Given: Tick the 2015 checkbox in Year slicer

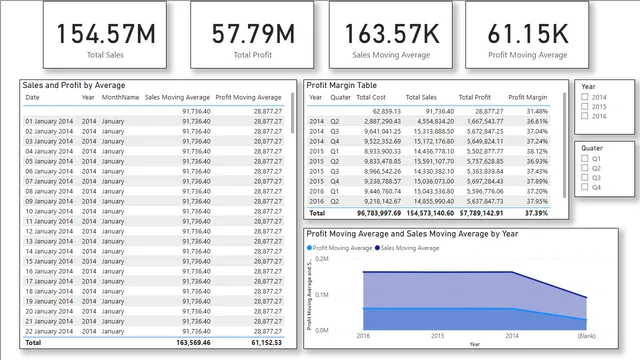Looking at the screenshot, I should (584, 107).
